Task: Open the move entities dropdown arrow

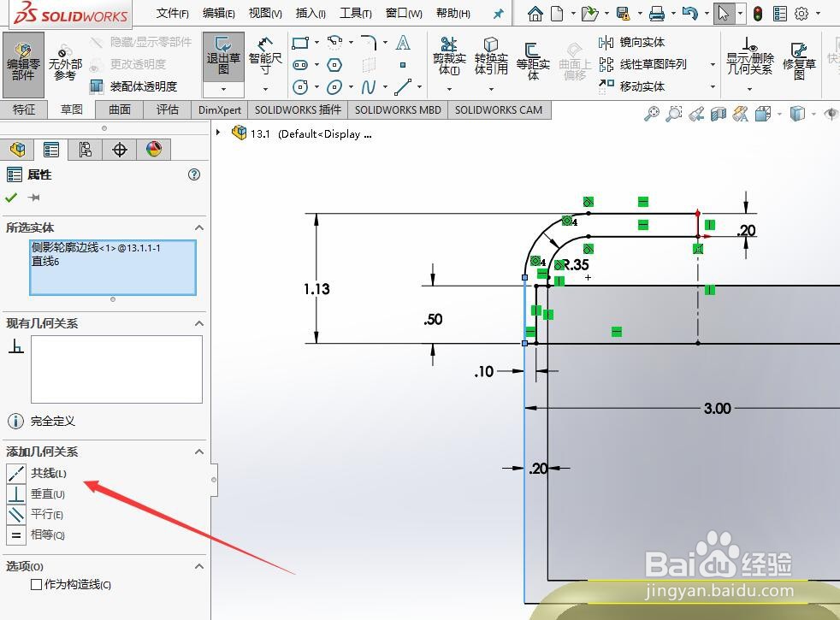Action: (x=713, y=86)
